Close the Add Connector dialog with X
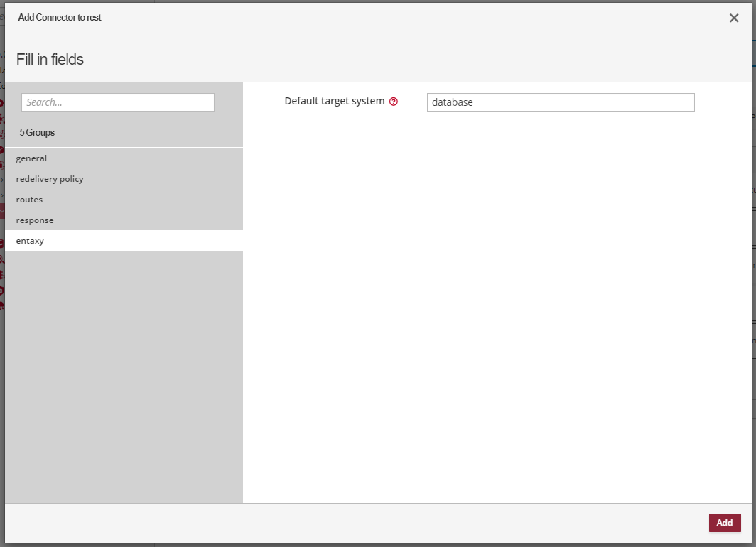Viewport: 756px width, 547px height. [x=734, y=18]
